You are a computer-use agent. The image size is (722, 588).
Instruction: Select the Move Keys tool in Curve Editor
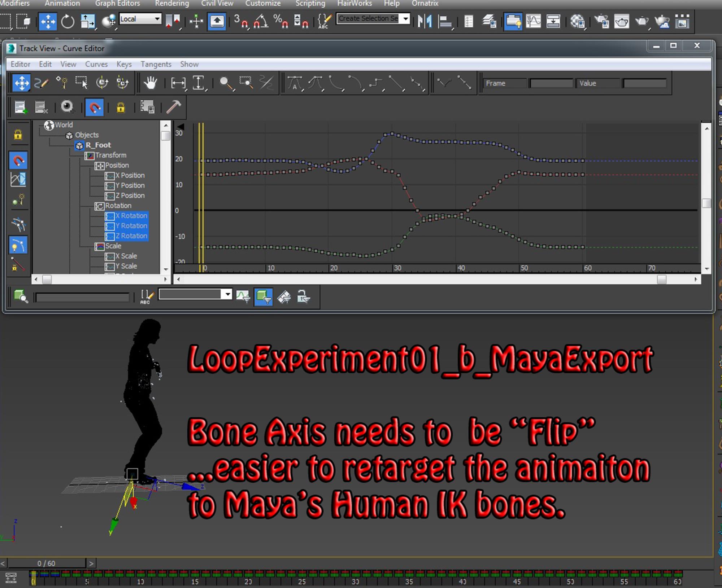click(x=21, y=83)
